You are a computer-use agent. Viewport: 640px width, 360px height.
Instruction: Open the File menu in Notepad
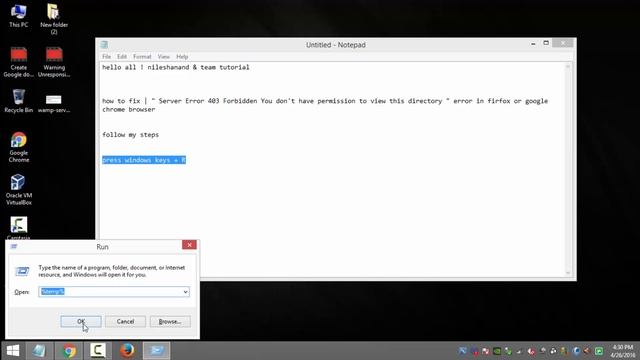click(107, 57)
